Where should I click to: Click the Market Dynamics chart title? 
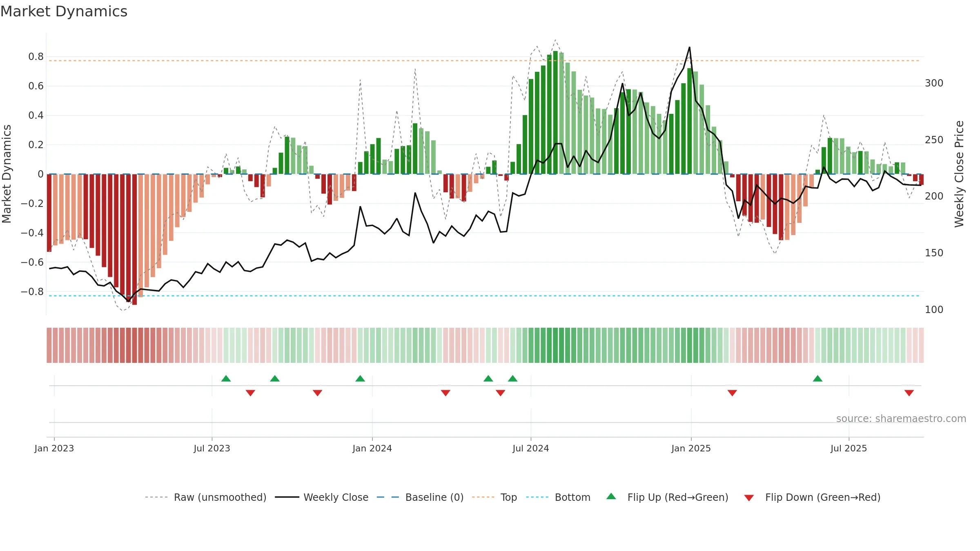64,11
